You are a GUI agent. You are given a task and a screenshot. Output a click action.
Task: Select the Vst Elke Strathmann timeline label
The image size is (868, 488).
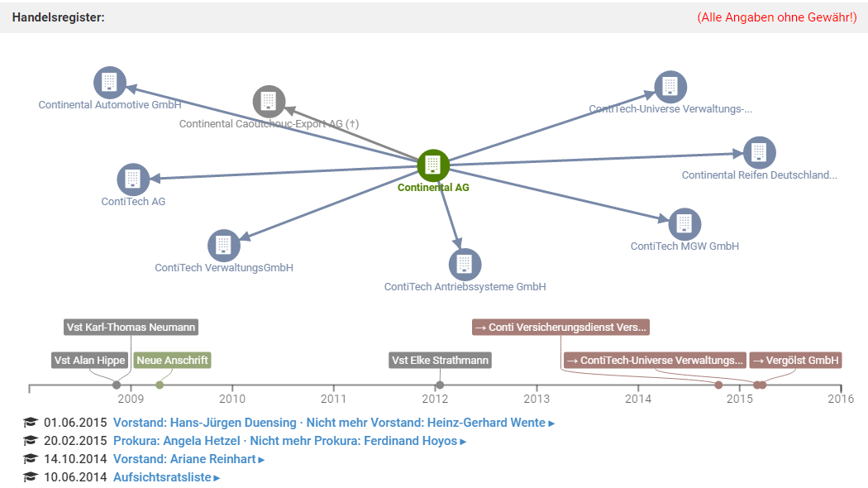[441, 360]
